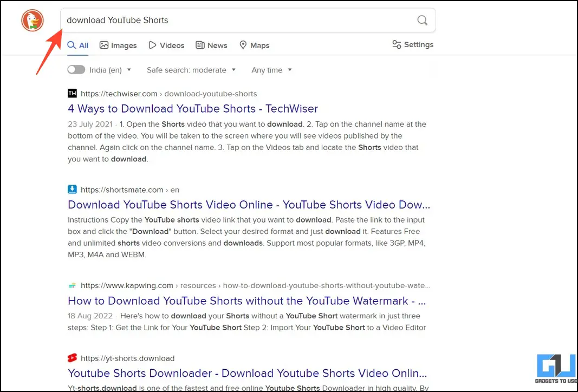Click the Shortsmate download favicon

click(72, 190)
